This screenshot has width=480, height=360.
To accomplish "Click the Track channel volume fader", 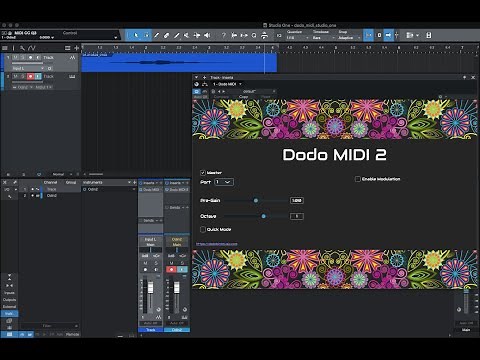I will 150,287.
